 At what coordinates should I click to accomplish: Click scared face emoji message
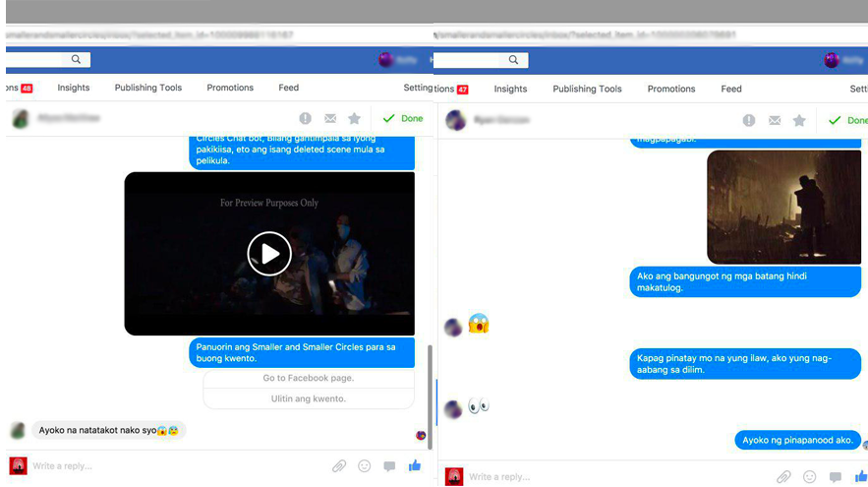[x=479, y=324]
